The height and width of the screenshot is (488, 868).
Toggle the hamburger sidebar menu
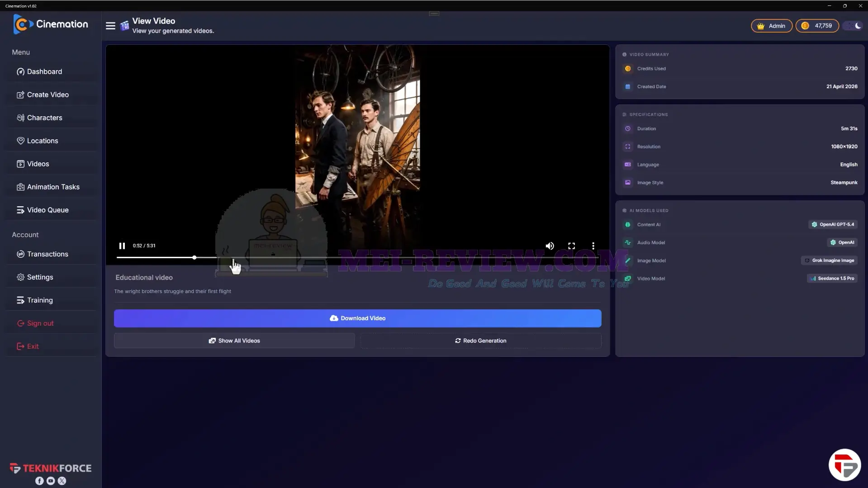tap(110, 26)
